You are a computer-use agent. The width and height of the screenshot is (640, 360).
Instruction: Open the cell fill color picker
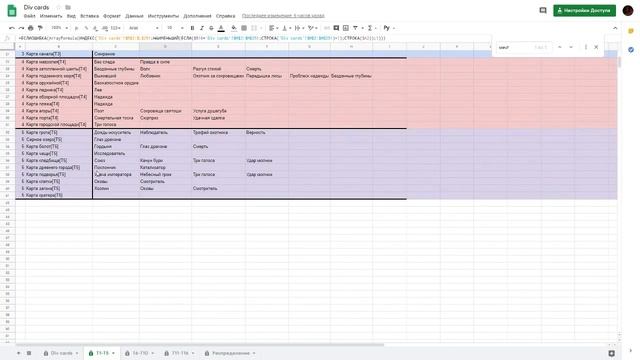click(234, 28)
